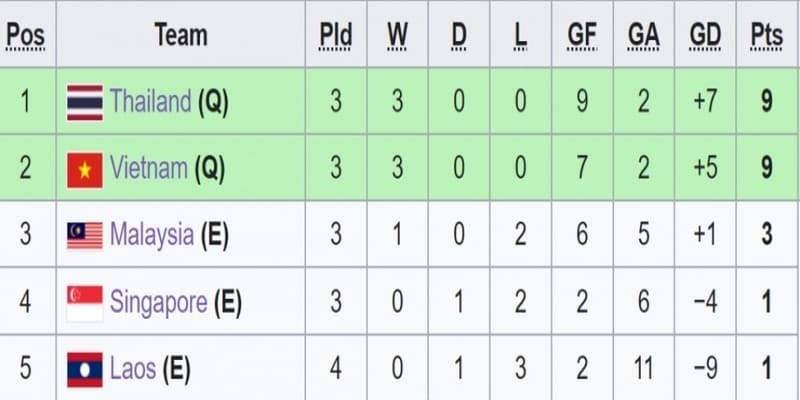The height and width of the screenshot is (400, 800).
Task: Open the Malaysia team link
Action: coord(152,235)
